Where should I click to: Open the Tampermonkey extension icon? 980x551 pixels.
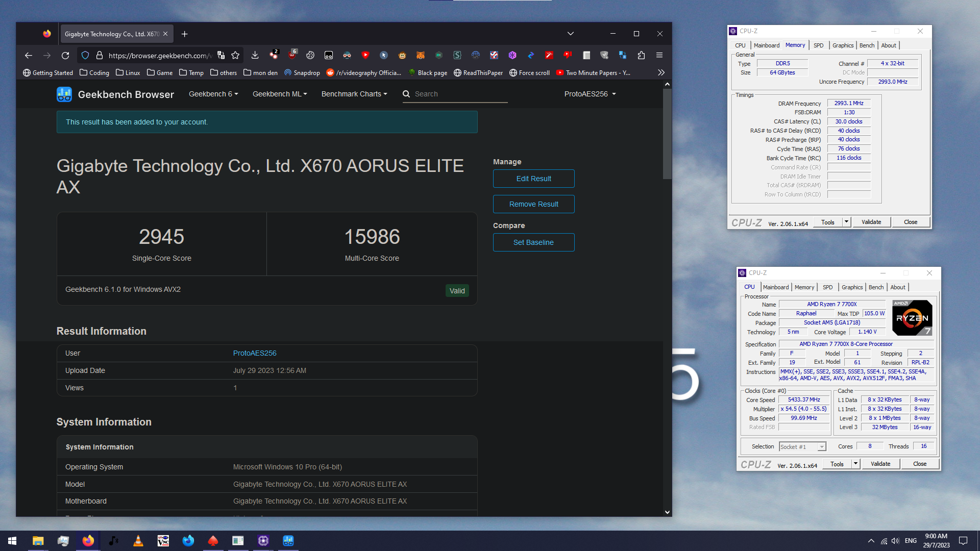point(329,55)
